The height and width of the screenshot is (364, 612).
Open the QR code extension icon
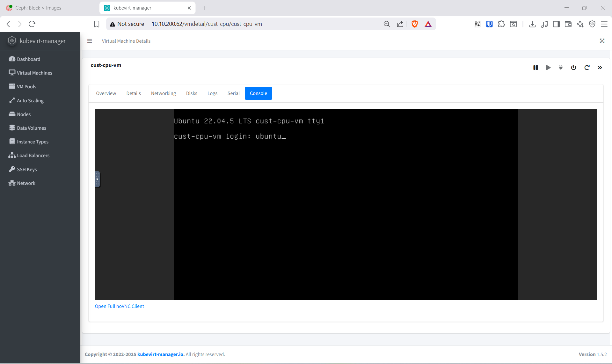[x=477, y=24]
